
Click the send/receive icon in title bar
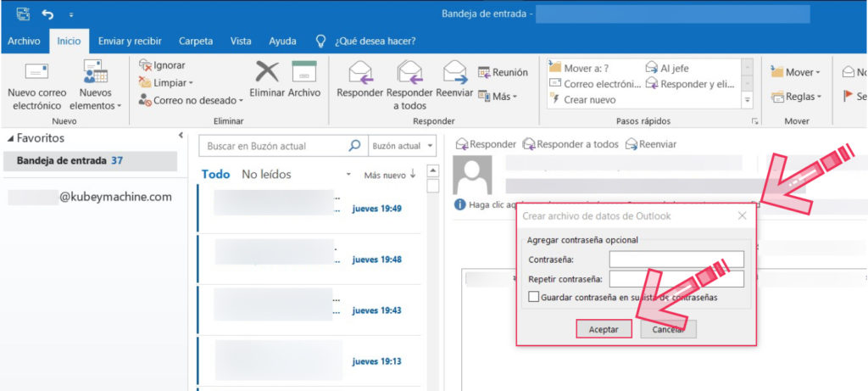23,14
